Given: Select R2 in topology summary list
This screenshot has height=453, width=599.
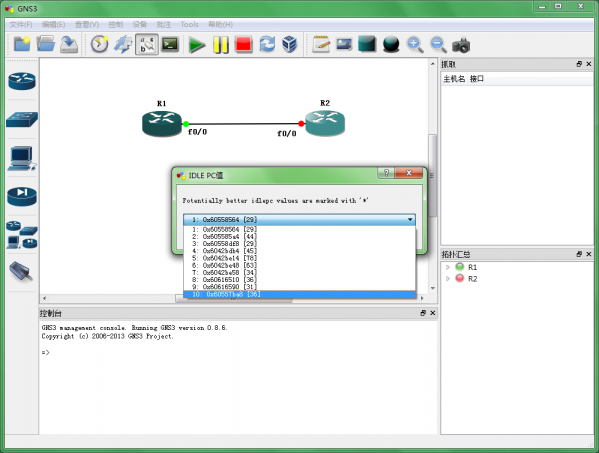Looking at the screenshot, I should pyautogui.click(x=473, y=279).
